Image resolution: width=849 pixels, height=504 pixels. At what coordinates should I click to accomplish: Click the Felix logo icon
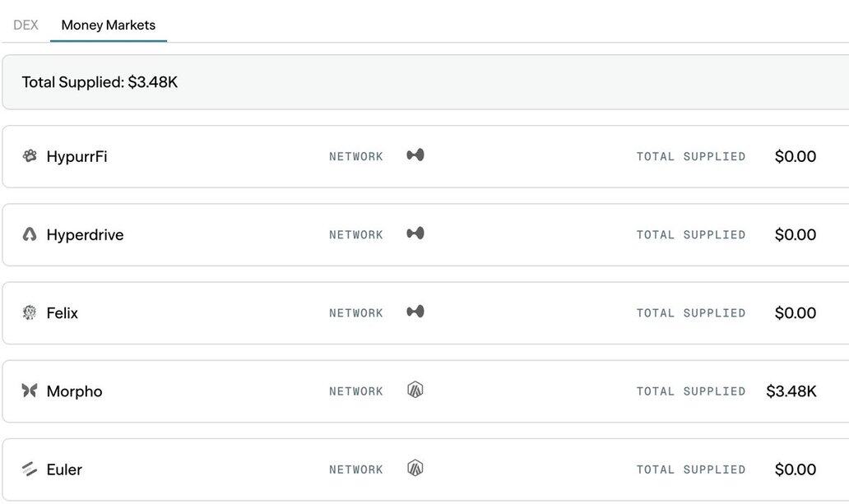coord(30,312)
